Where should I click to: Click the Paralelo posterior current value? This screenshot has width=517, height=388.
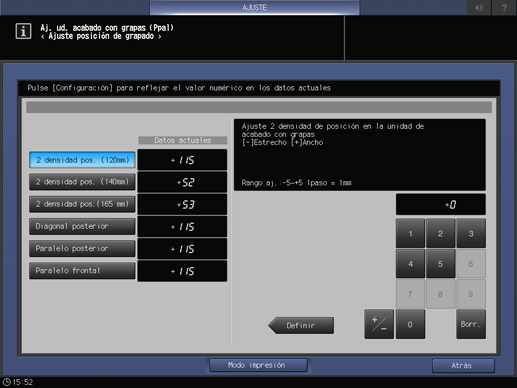(x=182, y=249)
